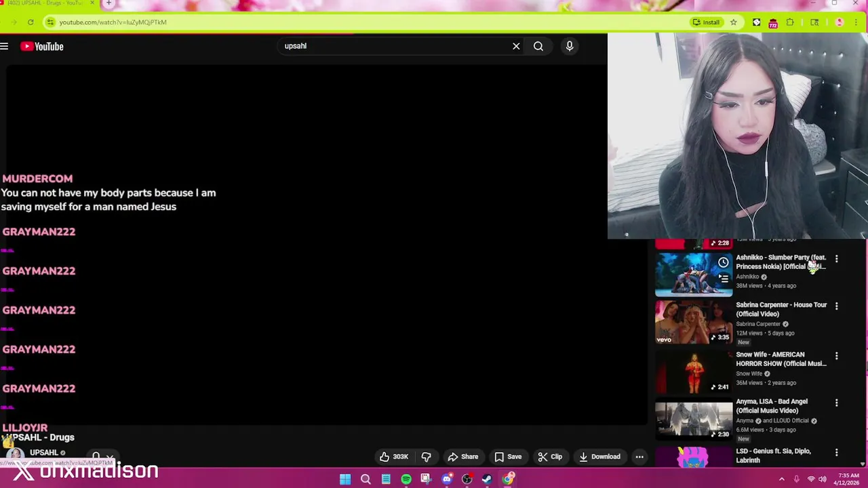Open the Chrome three-dot menu
The image size is (868, 488).
tap(856, 22)
